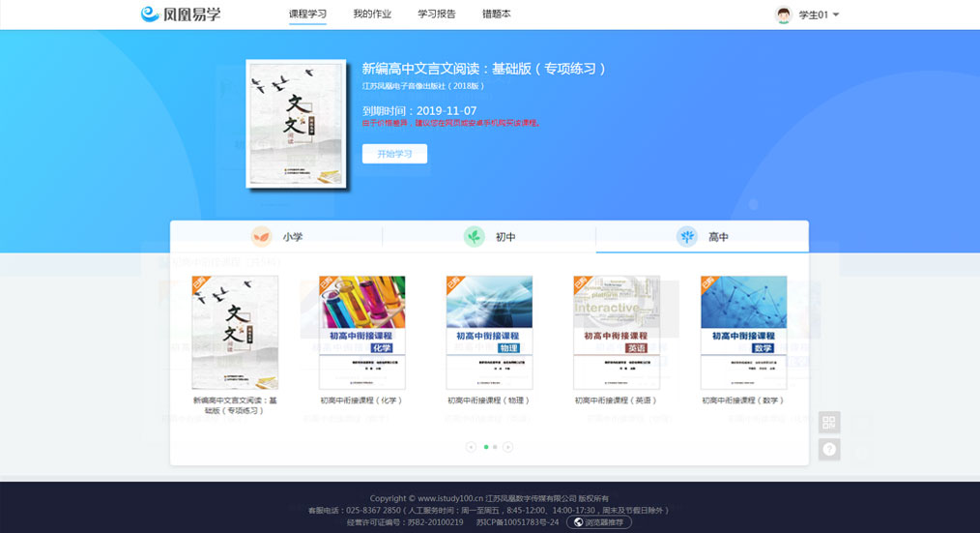Click caption 初高中衔接课程（数学）
980x533 pixels.
pos(744,400)
